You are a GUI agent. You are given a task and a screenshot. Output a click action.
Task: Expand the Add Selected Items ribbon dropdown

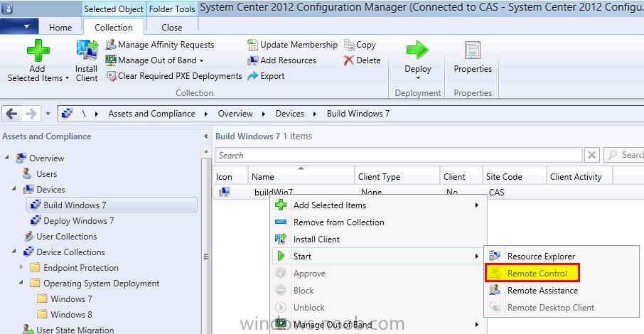tap(67, 78)
